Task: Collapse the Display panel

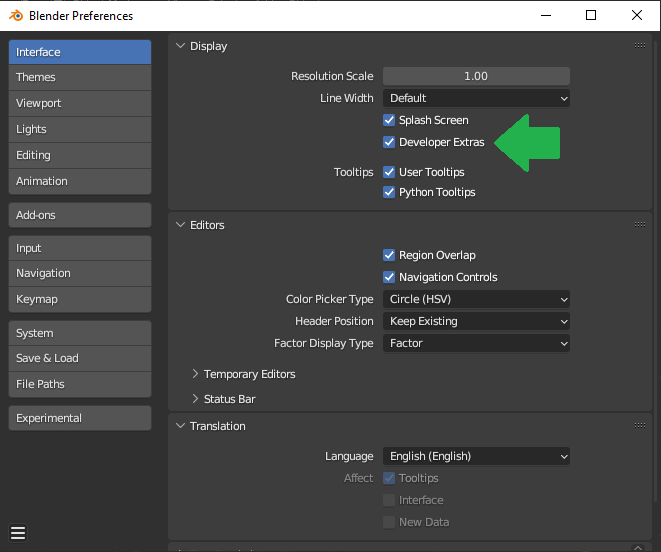Action: (180, 46)
